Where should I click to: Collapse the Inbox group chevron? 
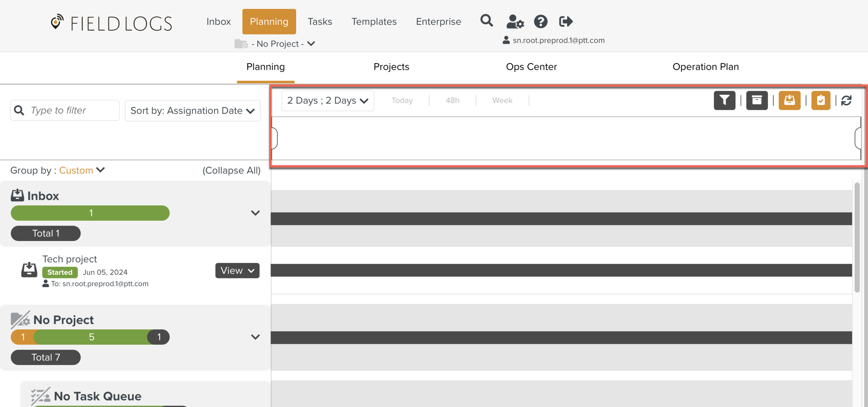[x=255, y=213]
